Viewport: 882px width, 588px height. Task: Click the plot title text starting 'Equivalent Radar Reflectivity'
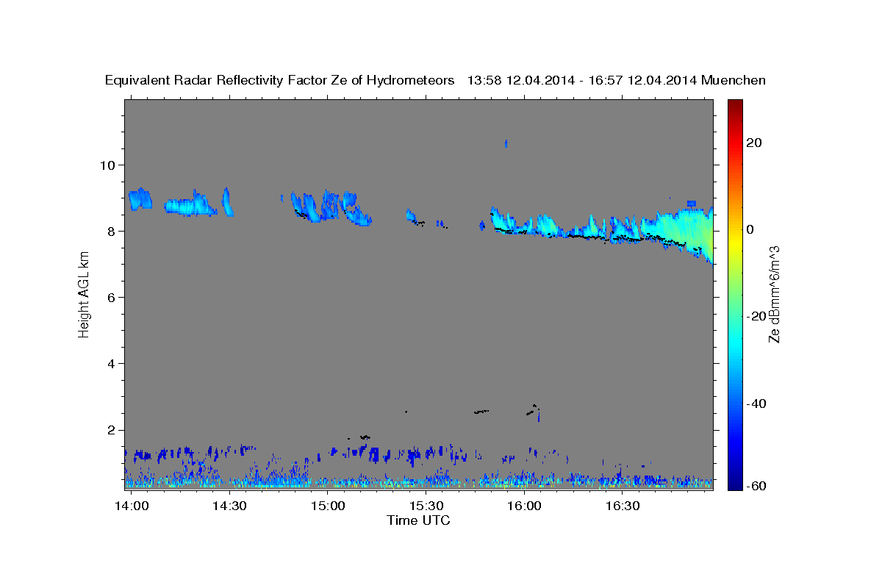pos(435,80)
